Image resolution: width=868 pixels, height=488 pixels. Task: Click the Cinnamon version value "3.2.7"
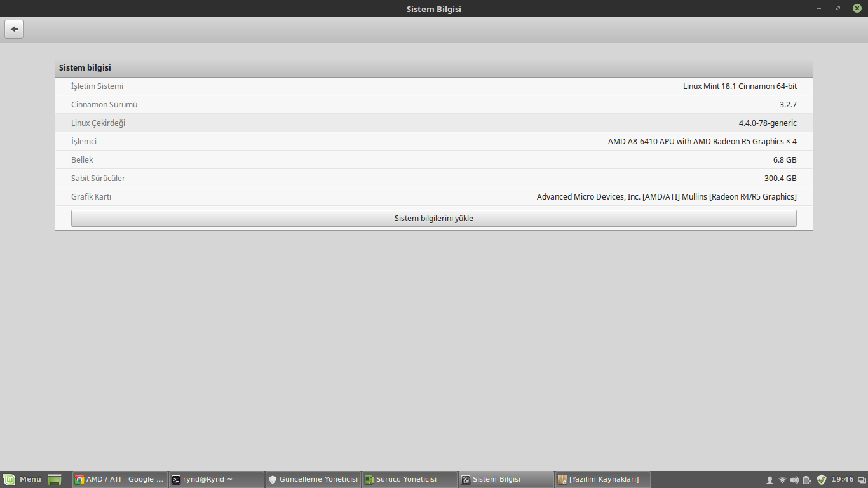click(x=788, y=105)
